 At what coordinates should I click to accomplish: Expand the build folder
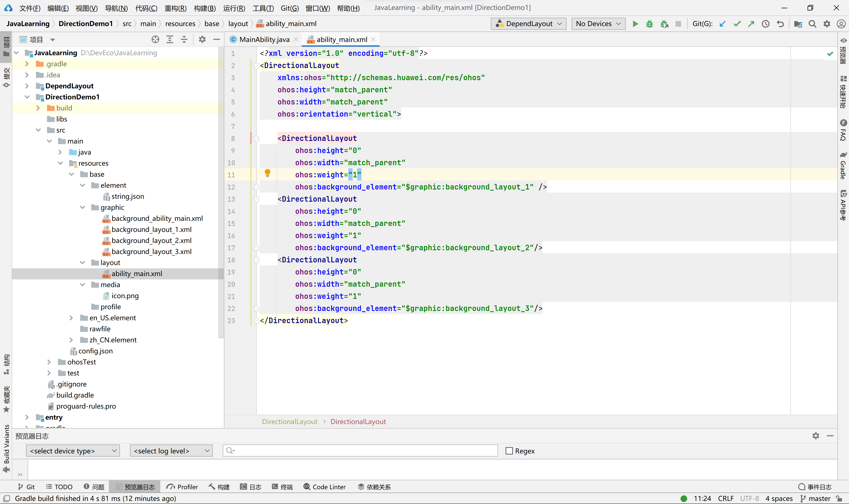coord(38,108)
